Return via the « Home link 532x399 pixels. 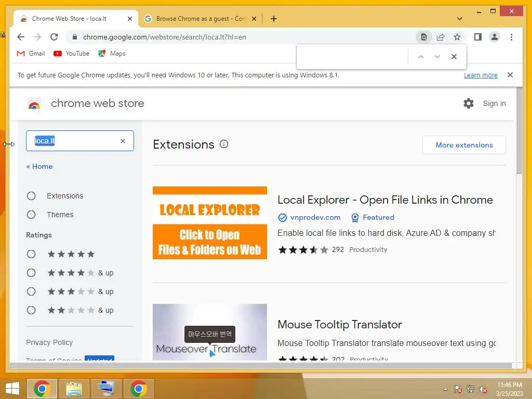coord(39,167)
